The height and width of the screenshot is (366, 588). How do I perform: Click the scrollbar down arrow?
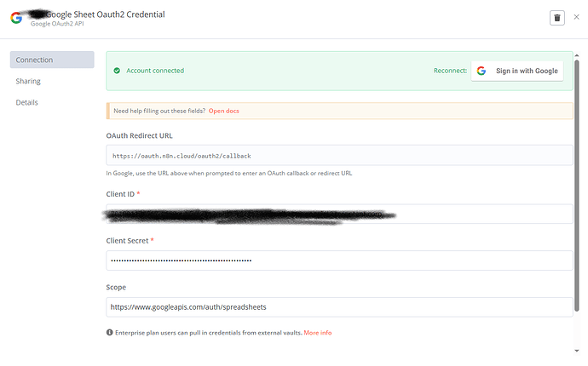point(577,351)
